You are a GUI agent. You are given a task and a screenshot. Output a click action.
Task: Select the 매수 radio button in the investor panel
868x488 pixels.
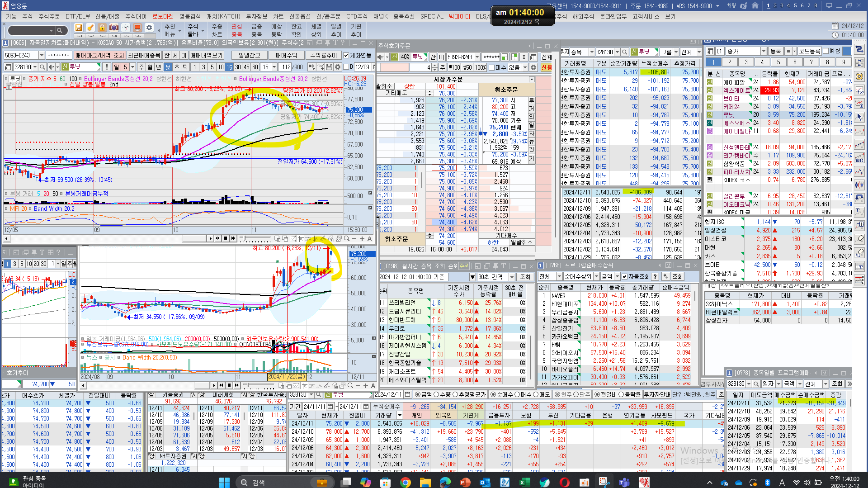coord(517,394)
